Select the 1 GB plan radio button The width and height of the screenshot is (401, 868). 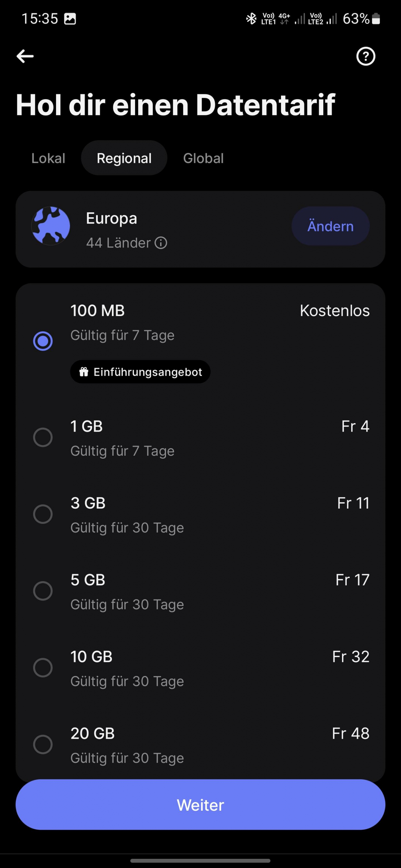coord(43,437)
